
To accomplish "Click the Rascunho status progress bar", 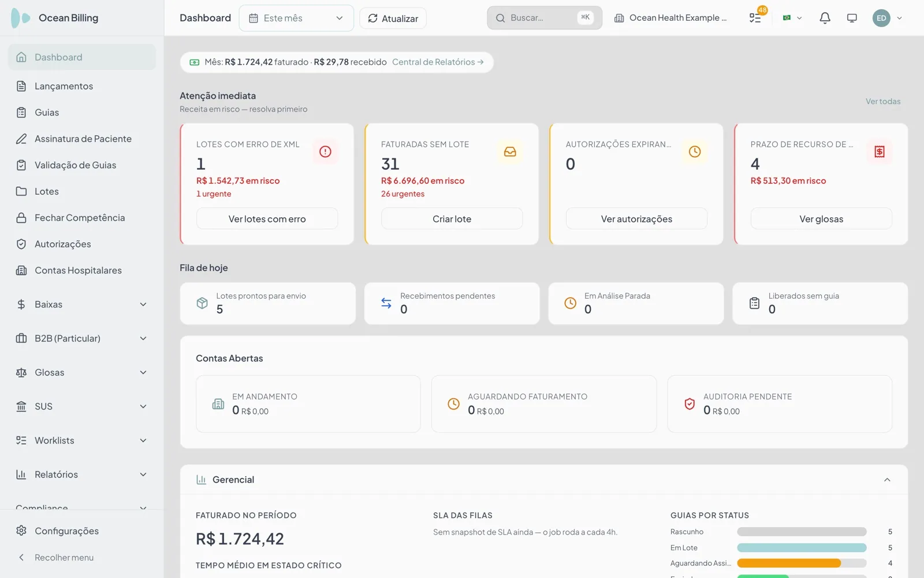I will [802, 532].
